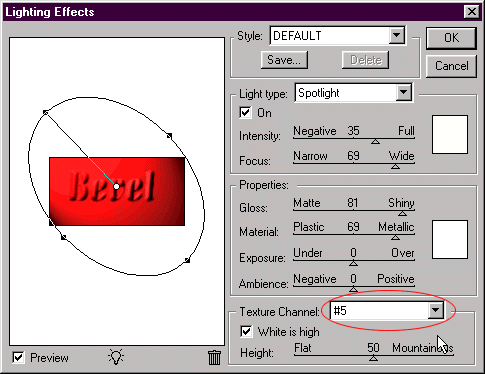Click the Intensity slider triangle handle
This screenshot has width=485, height=374.
[x=376, y=142]
